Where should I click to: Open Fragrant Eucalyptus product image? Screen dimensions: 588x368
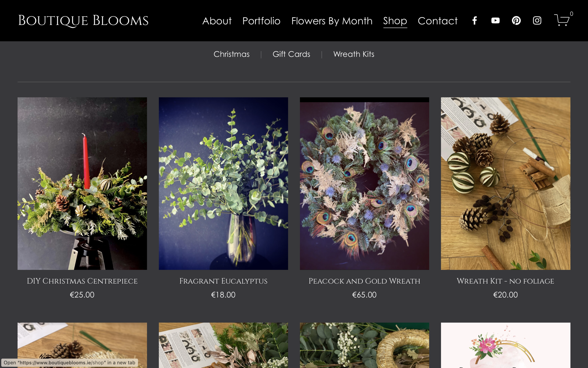[x=223, y=183]
